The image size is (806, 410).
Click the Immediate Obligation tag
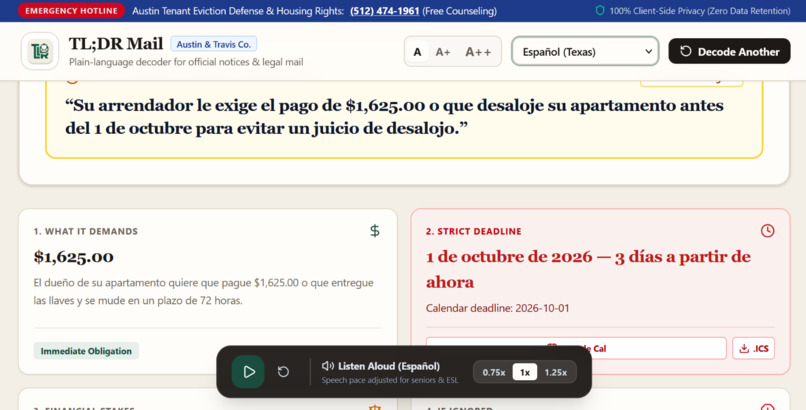tap(86, 351)
